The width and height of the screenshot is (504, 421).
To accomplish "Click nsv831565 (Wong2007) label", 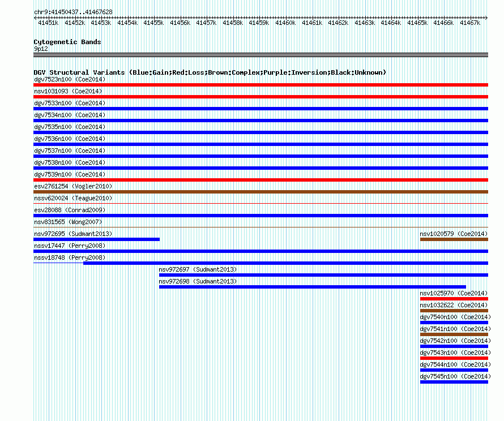I will click(68, 222).
